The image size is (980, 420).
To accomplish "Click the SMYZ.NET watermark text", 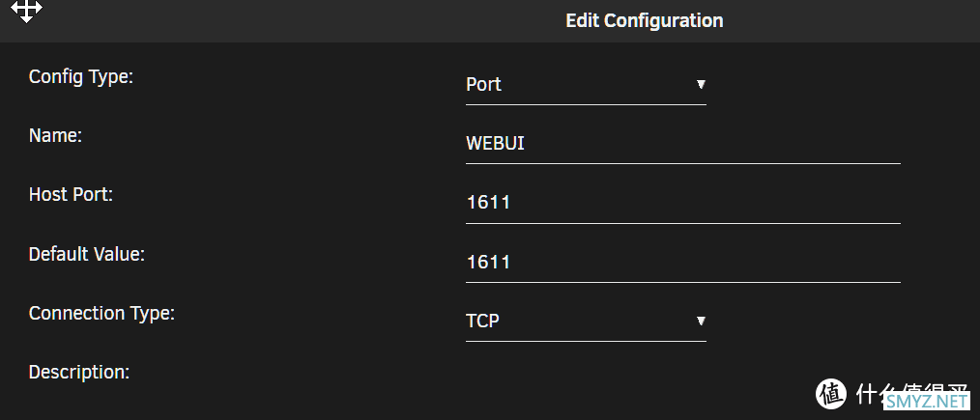I will click(x=927, y=402).
